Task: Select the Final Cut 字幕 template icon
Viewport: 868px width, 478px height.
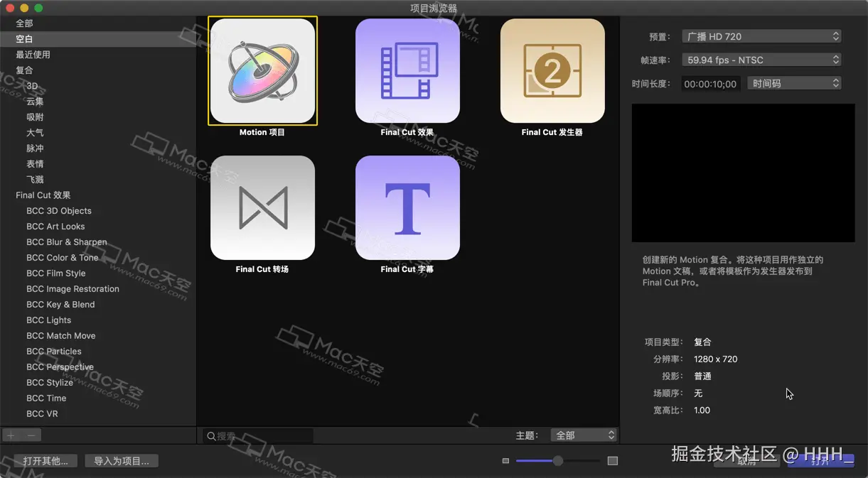Action: (407, 208)
